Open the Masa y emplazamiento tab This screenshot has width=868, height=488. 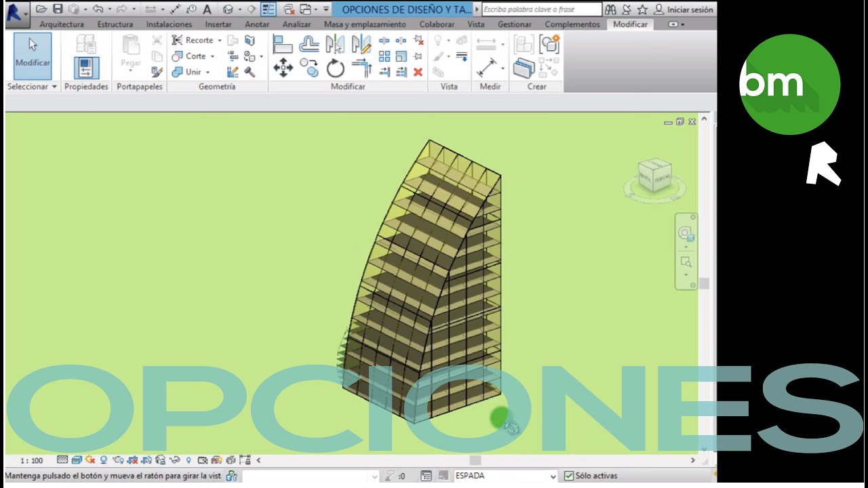click(x=365, y=24)
